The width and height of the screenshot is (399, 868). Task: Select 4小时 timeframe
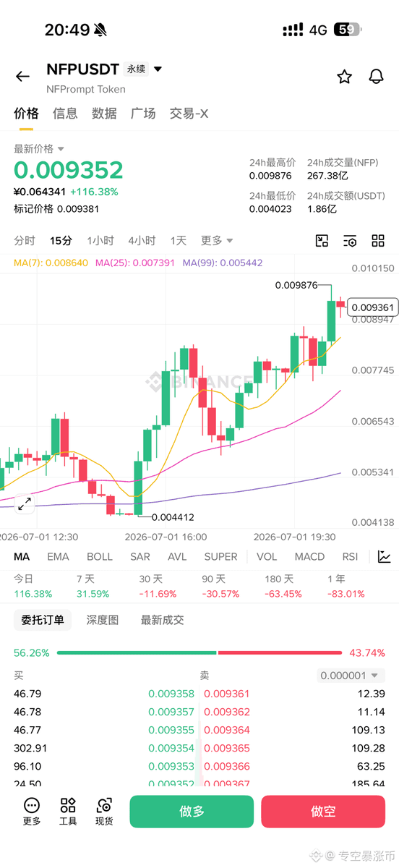[142, 241]
